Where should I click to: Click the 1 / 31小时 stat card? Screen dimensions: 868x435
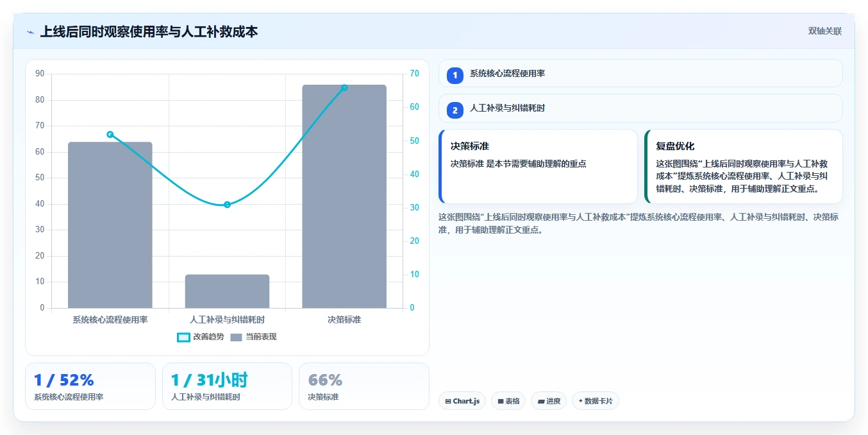227,386
